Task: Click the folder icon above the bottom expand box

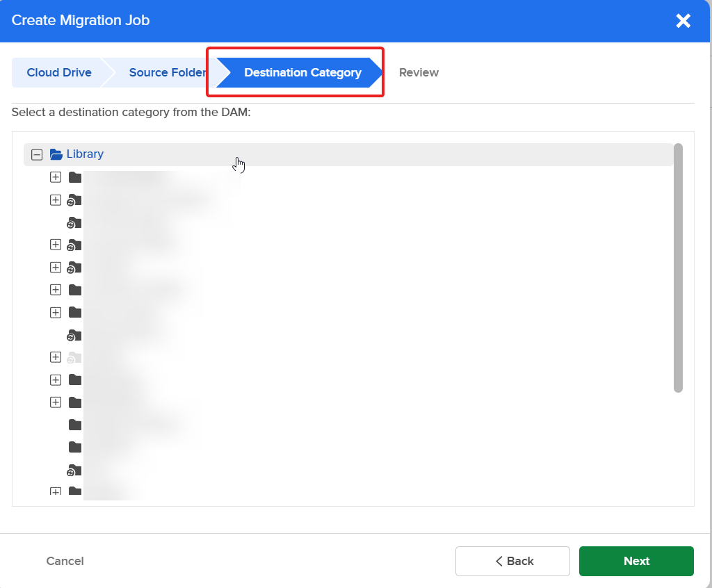Action: pyautogui.click(x=74, y=447)
